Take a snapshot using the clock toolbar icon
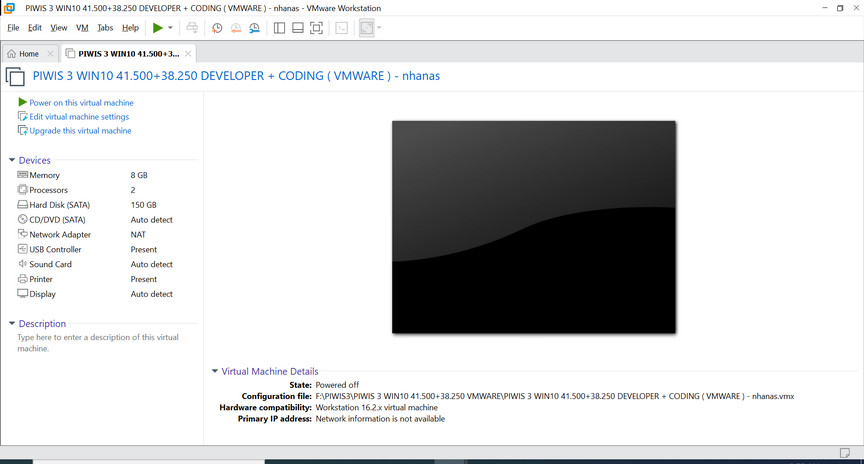Image resolution: width=864 pixels, height=464 pixels. pos(217,28)
